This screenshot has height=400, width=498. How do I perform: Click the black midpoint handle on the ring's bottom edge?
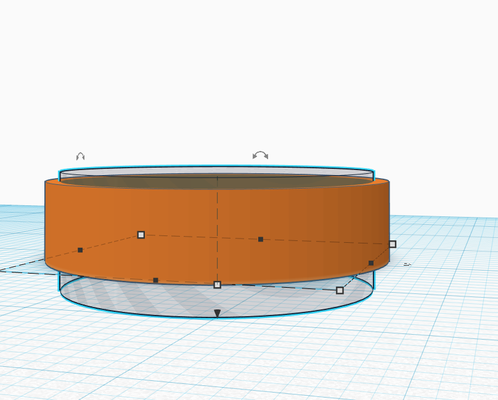coord(155,280)
